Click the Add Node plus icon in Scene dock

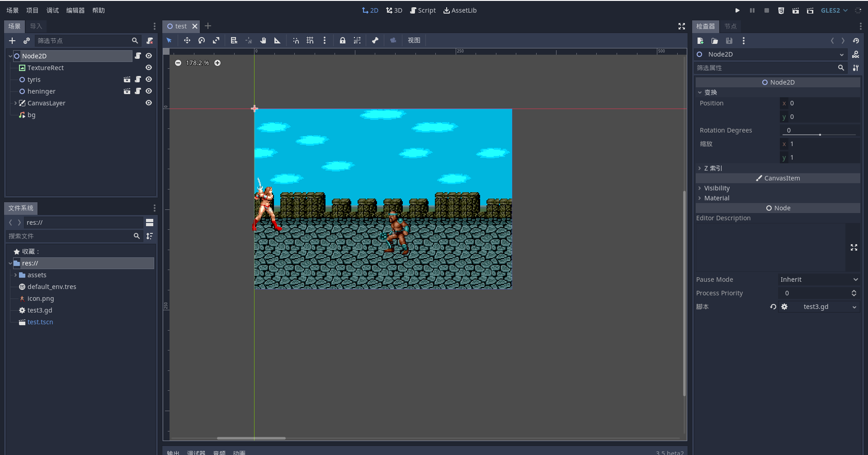pyautogui.click(x=12, y=41)
